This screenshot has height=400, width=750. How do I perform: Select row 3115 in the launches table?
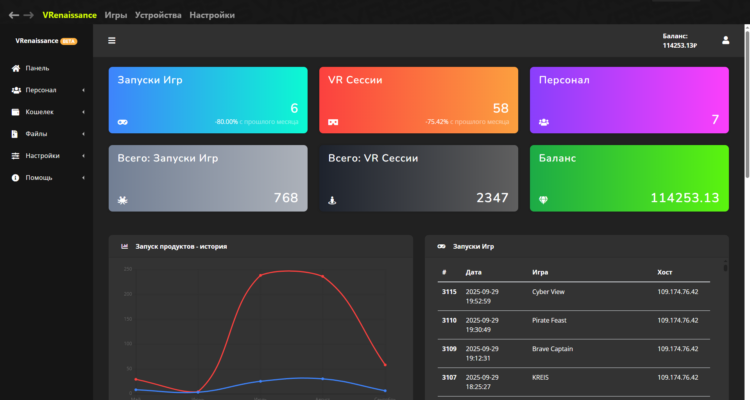[574, 296]
